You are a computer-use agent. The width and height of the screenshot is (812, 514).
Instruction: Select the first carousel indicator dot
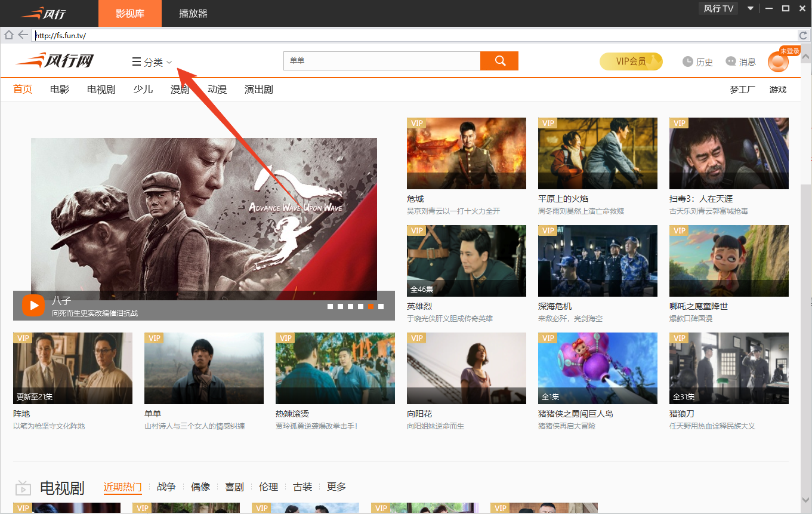330,306
